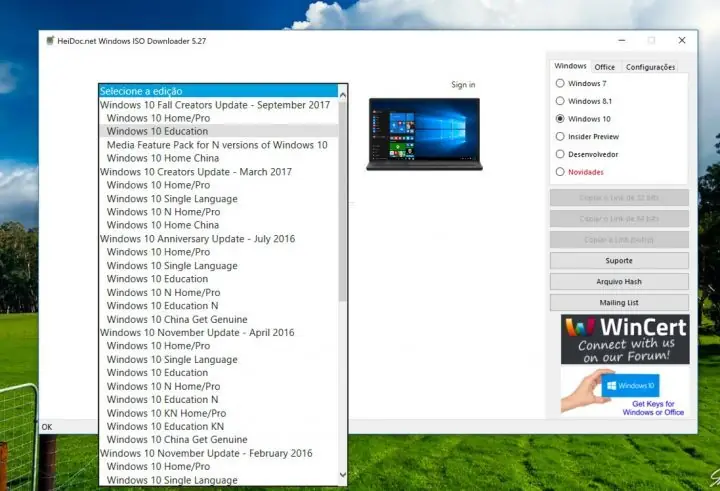Image resolution: width=720 pixels, height=491 pixels.
Task: Open the Office tab
Action: (604, 67)
